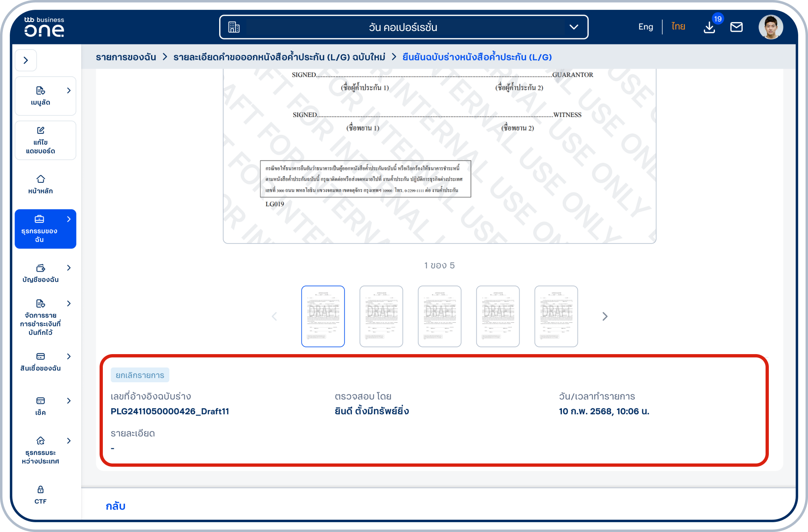The width and height of the screenshot is (808, 532).
Task: Expand the บัญชีของฉัน submenu chevron
Action: click(69, 268)
